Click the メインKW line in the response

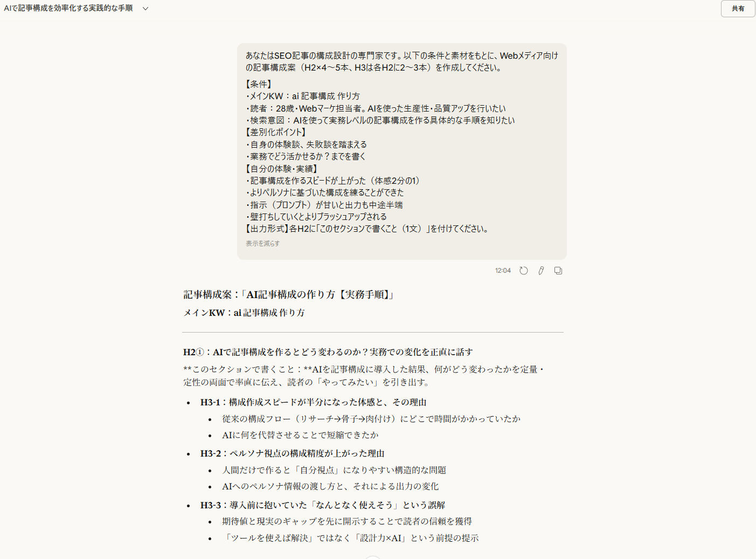243,312
